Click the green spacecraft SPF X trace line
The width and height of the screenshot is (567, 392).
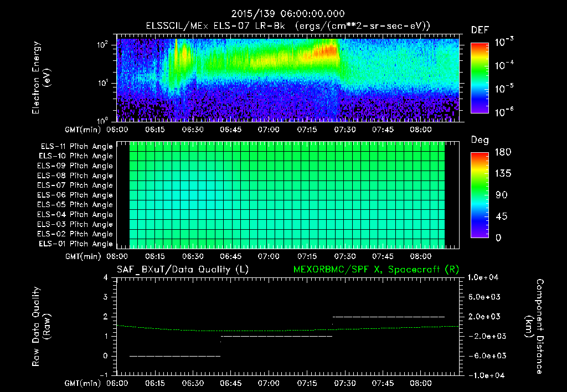(x=287, y=330)
